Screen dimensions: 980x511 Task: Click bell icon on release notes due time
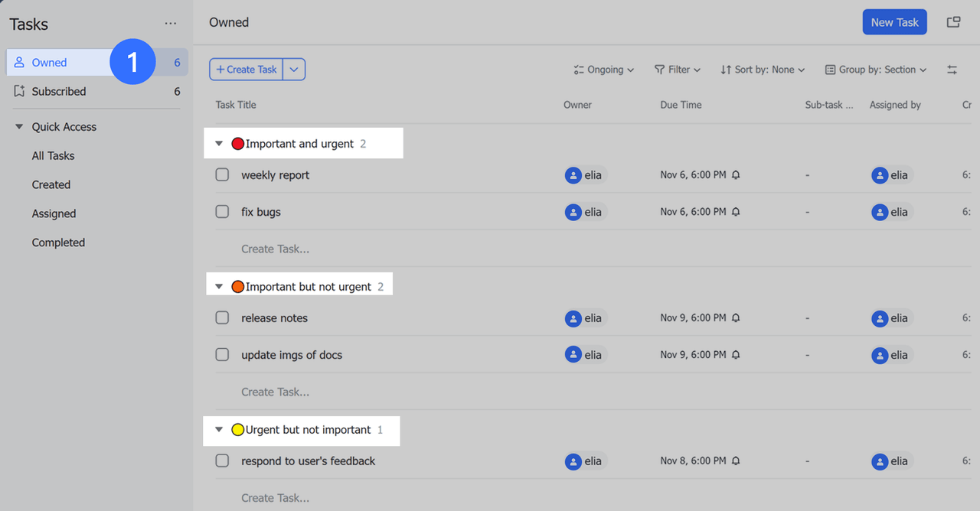(x=736, y=318)
